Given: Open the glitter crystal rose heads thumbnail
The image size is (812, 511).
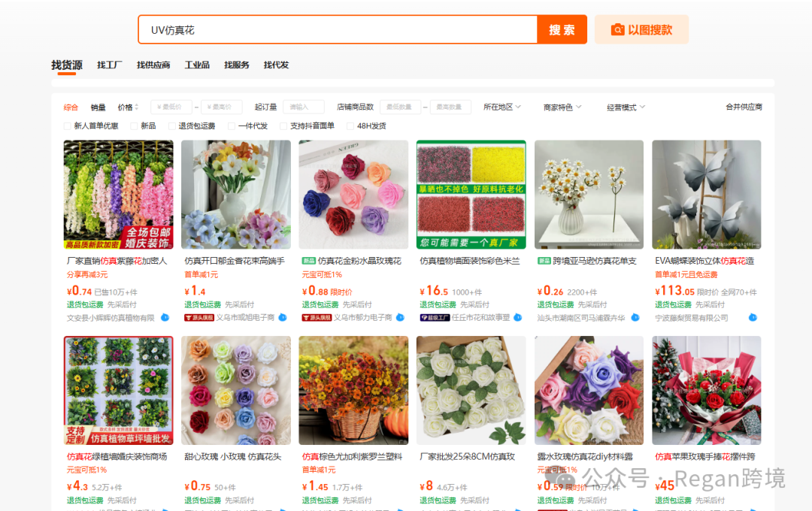Looking at the screenshot, I should click(x=353, y=195).
